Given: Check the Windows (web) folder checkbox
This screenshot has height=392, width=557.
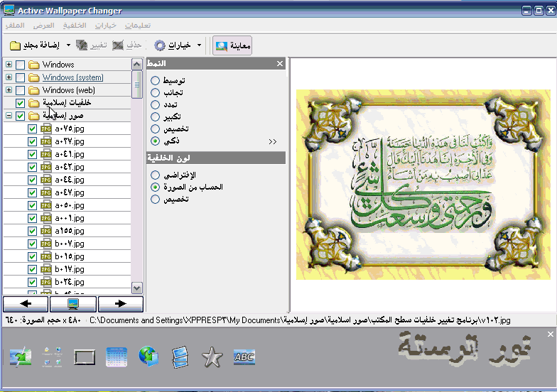Looking at the screenshot, I should 20,90.
